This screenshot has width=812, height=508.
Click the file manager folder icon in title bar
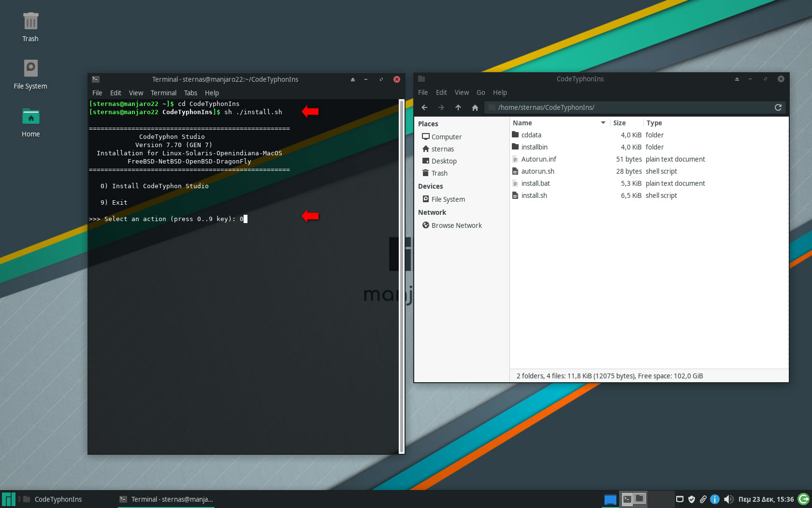[421, 79]
